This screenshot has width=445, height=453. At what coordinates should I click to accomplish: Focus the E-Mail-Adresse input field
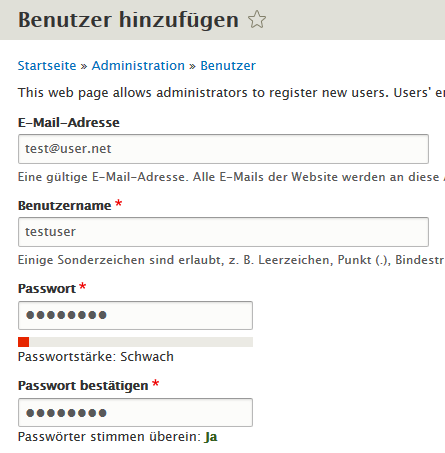click(223, 149)
